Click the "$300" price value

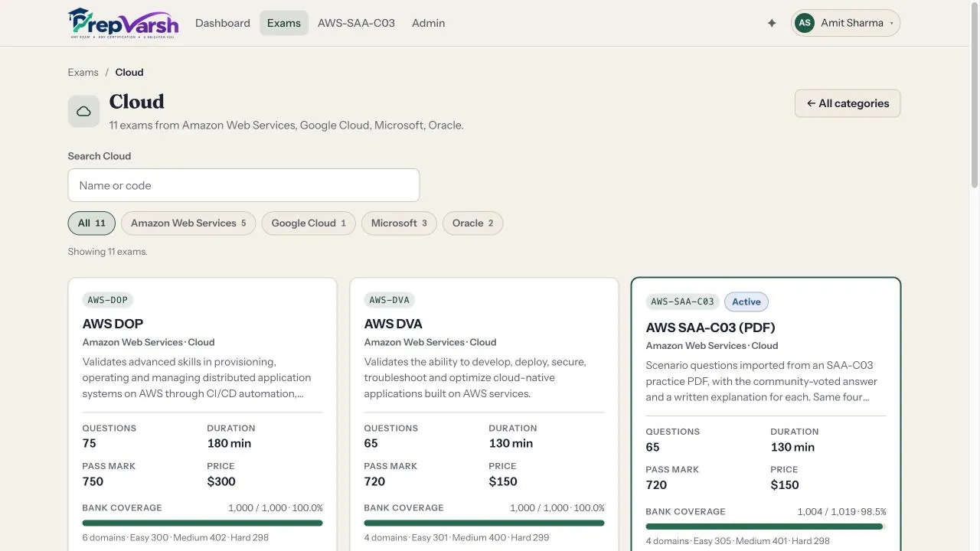coord(221,481)
